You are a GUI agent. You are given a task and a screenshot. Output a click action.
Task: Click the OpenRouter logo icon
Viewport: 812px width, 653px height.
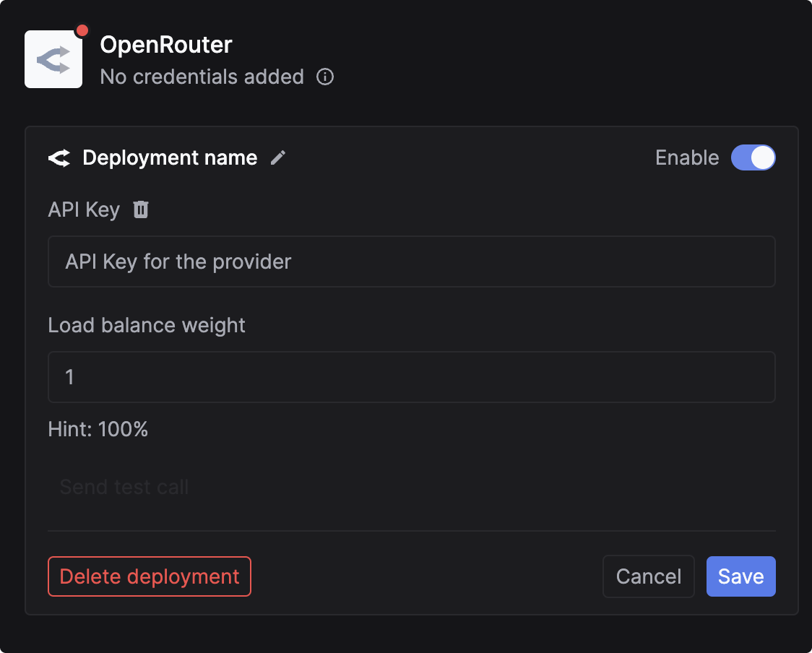53,58
